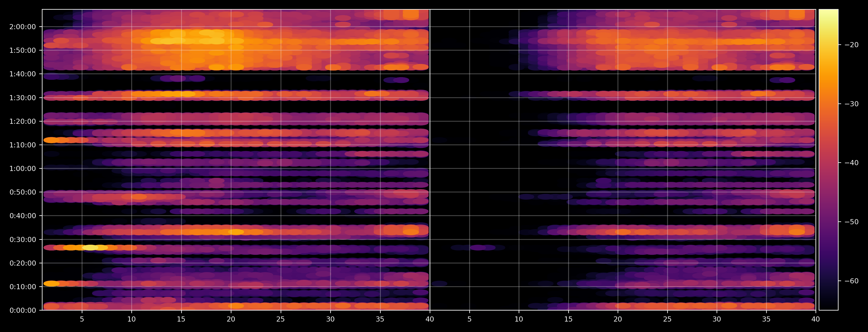This screenshot has width=868, height=332.
Task: Click x-axis label 15 of right heatmap
Action: tap(568, 319)
